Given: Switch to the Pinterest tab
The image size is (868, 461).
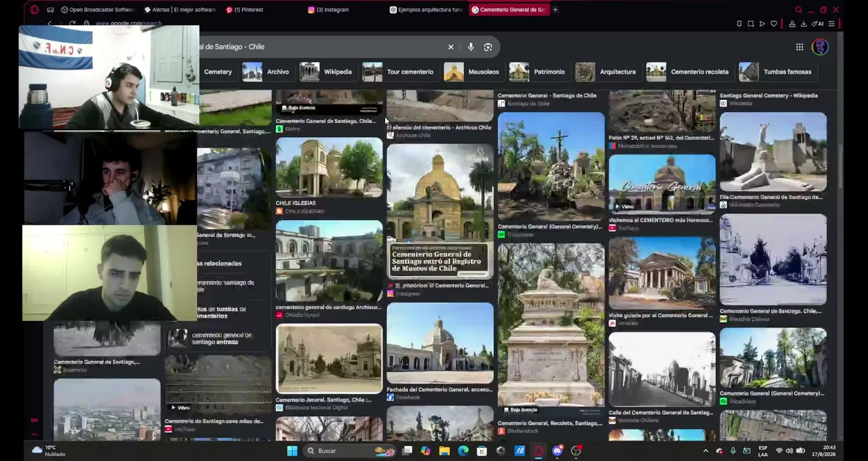Looking at the screenshot, I should tap(245, 10).
